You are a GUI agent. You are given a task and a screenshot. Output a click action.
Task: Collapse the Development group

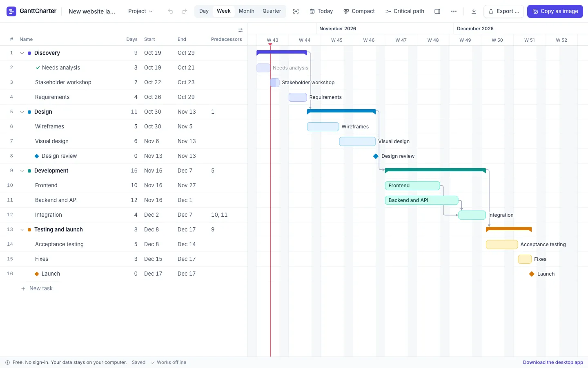click(x=22, y=171)
